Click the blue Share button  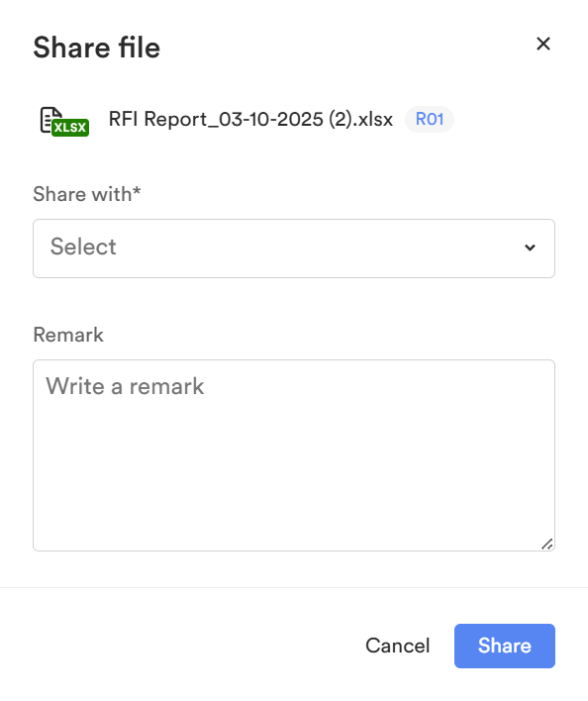(505, 646)
